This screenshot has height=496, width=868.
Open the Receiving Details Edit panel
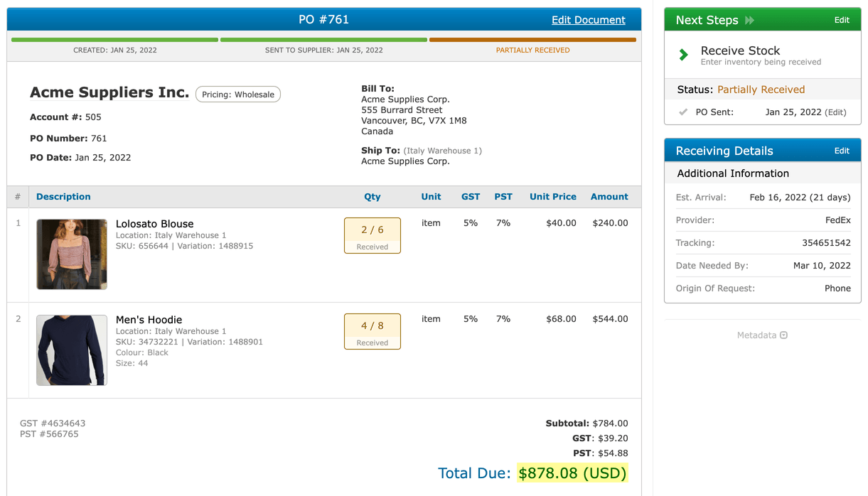[x=842, y=151]
